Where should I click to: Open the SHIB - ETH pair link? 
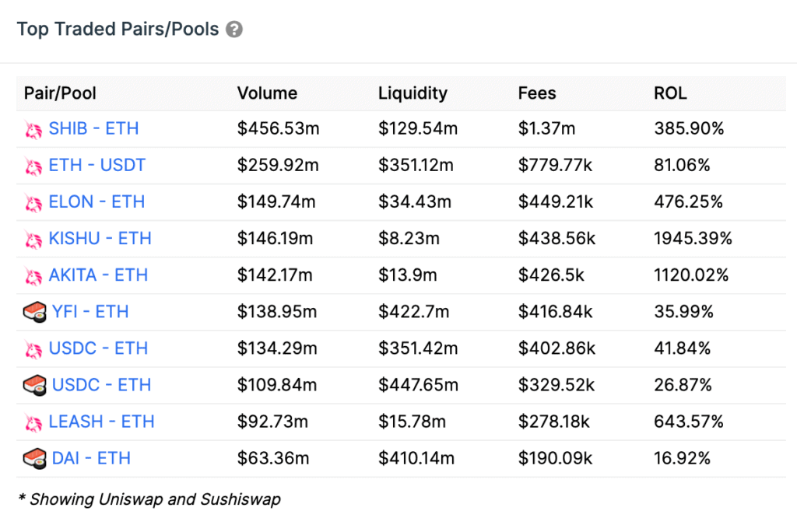[x=93, y=129]
